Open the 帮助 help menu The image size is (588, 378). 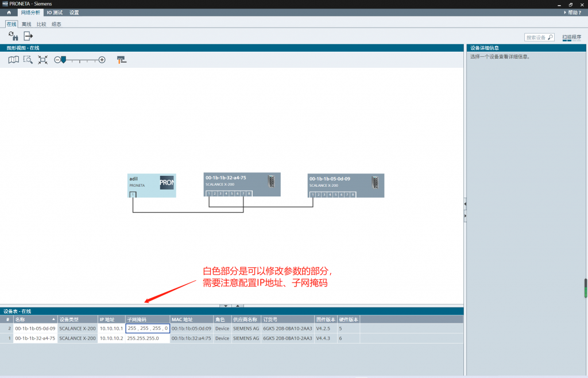click(x=572, y=13)
